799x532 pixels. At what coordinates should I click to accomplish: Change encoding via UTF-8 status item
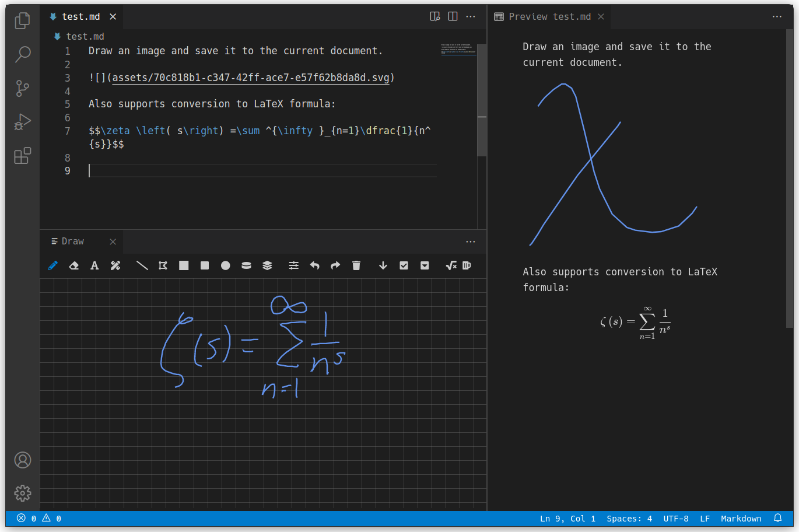pos(676,519)
